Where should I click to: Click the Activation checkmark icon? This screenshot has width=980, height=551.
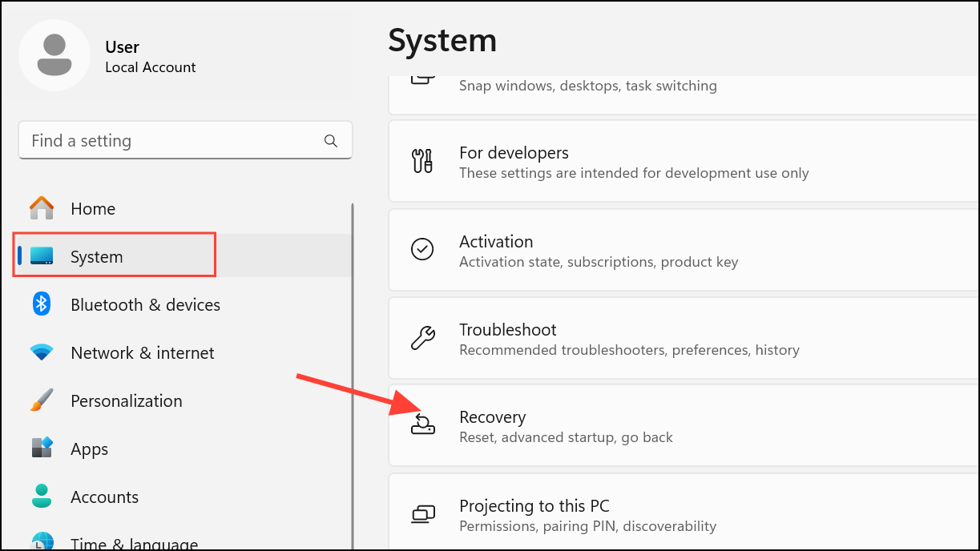(423, 249)
